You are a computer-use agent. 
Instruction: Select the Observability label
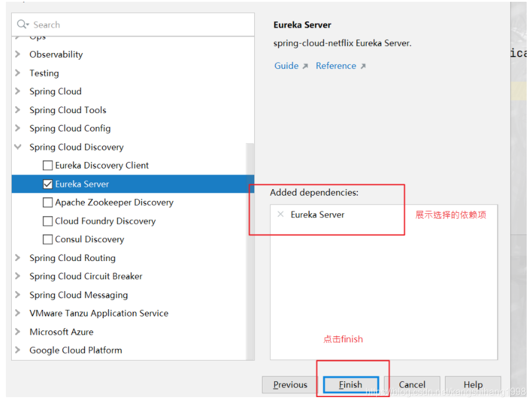point(56,54)
